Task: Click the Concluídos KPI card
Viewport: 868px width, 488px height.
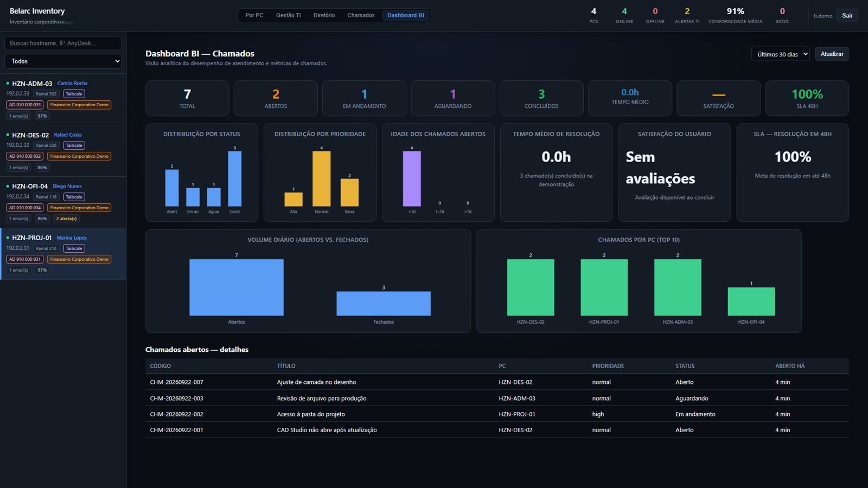Action: coord(541,98)
